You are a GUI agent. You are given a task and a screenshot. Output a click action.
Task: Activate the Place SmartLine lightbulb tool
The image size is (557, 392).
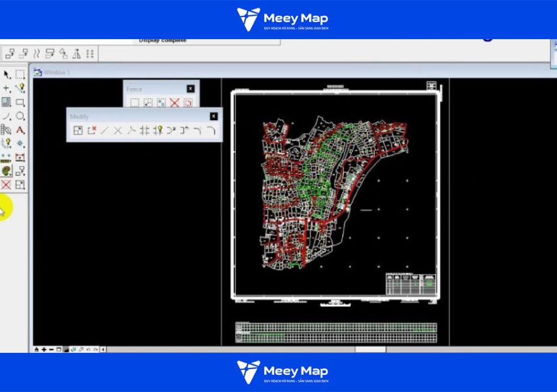(x=20, y=88)
